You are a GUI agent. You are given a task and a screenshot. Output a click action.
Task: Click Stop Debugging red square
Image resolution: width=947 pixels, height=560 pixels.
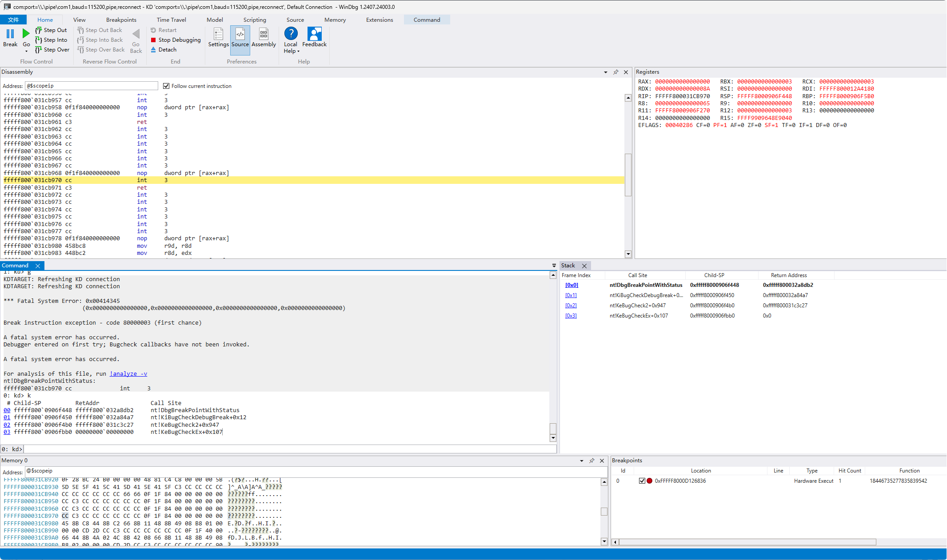[x=153, y=40]
